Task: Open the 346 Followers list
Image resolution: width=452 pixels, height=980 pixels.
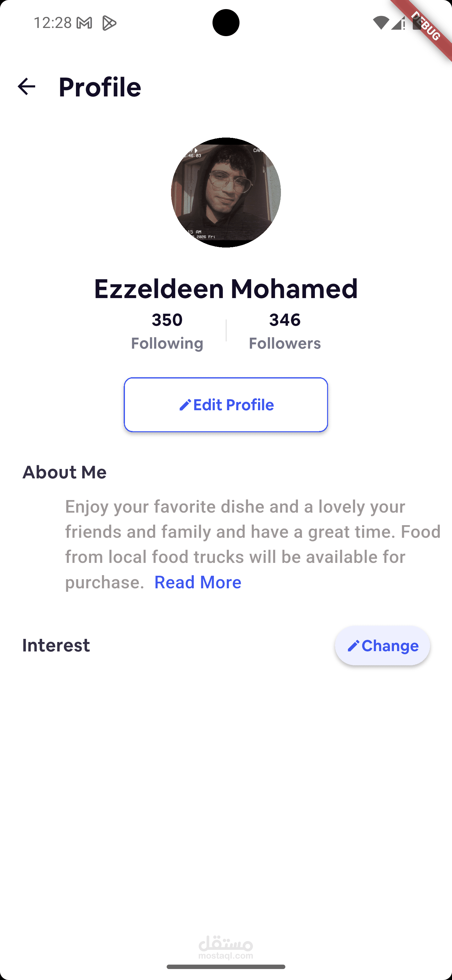Action: pyautogui.click(x=285, y=331)
